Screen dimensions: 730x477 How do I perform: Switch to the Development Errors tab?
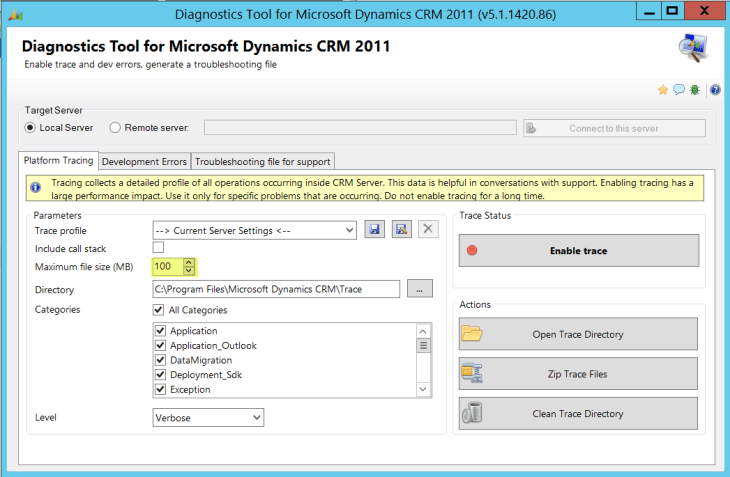tap(143, 161)
